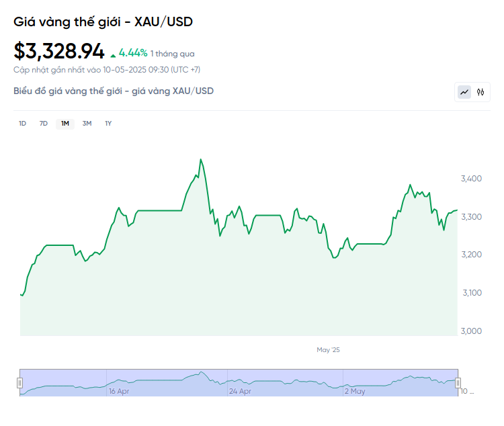504x426 pixels.
Task: Click the 4.44% change percentage
Action: 133,53
